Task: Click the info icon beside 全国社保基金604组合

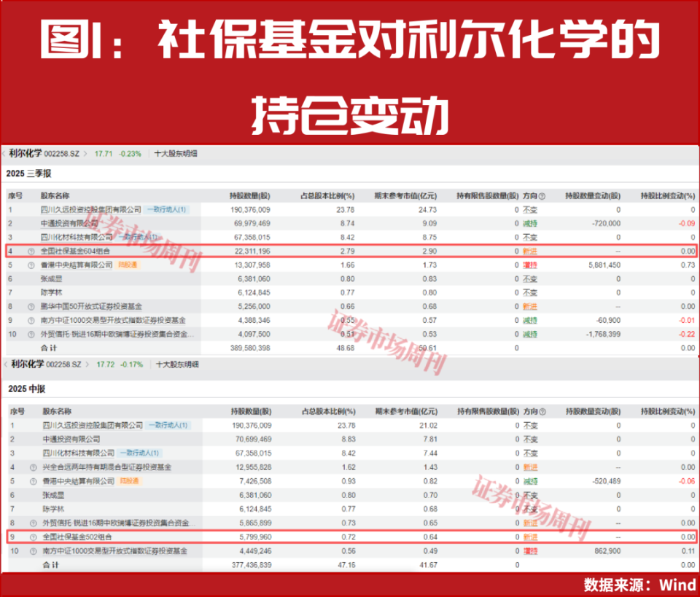Action: (x=31, y=251)
